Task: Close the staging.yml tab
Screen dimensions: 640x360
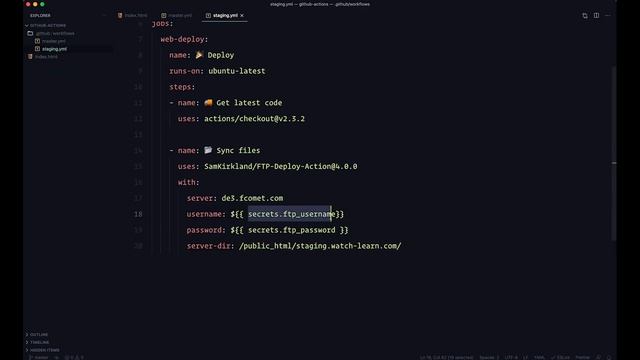Action: (x=242, y=16)
